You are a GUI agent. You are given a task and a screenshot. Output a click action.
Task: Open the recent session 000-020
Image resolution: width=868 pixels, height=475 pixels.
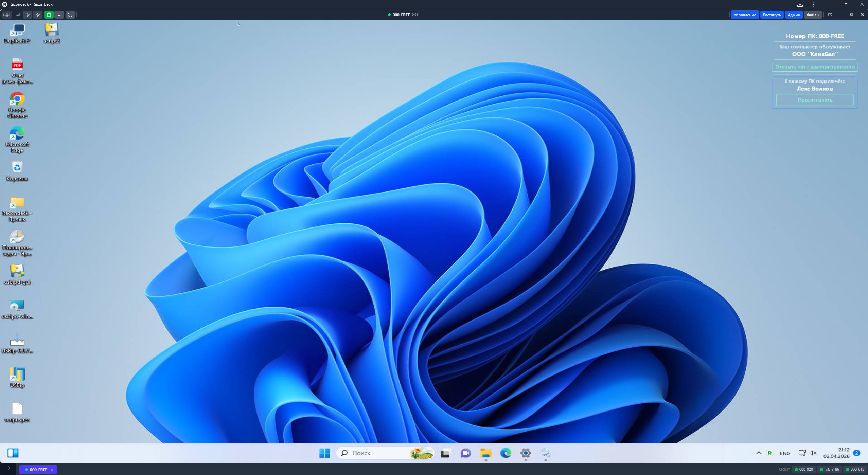pos(803,470)
